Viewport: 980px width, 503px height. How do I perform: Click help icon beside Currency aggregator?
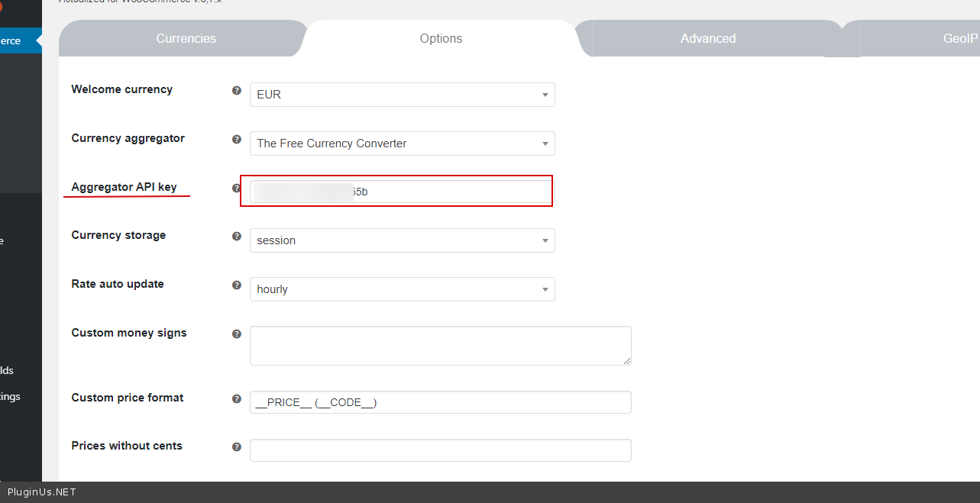click(x=237, y=139)
